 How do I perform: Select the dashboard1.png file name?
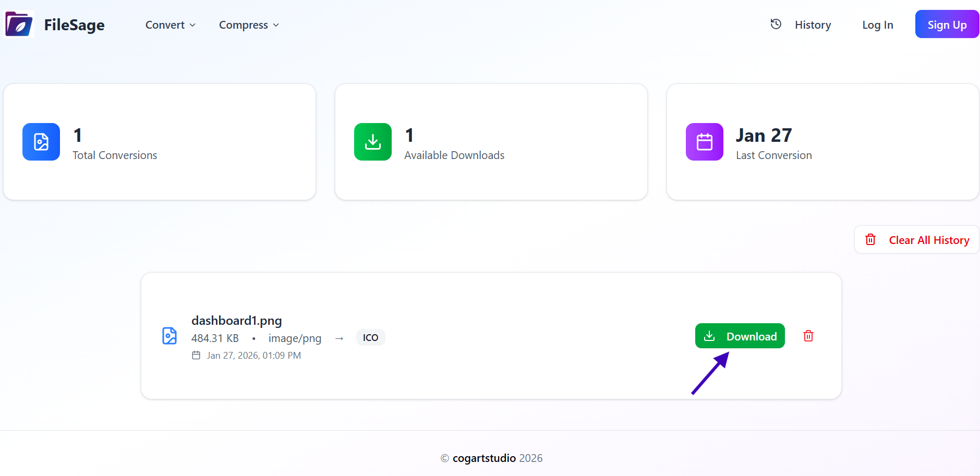coord(236,321)
